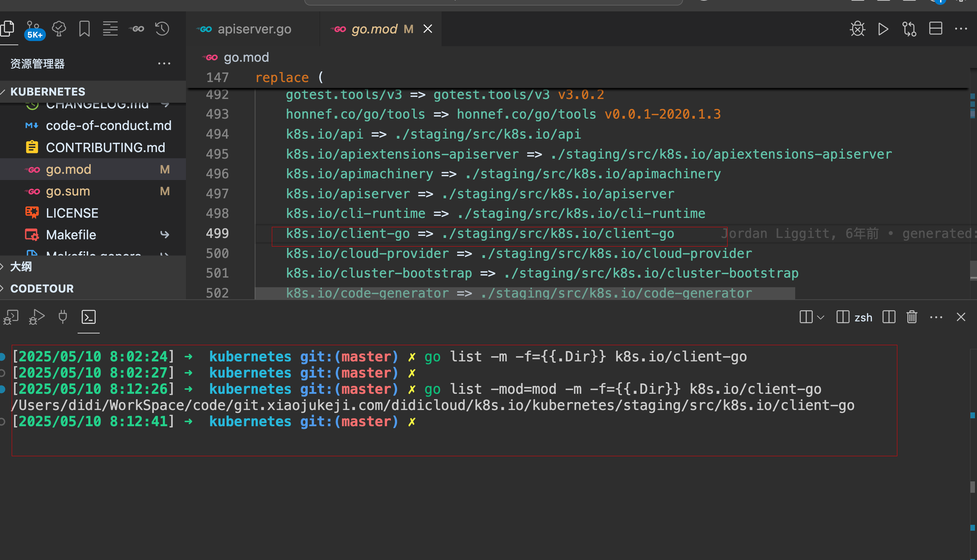Kill terminal with trash icon
The width and height of the screenshot is (977, 560).
[911, 317]
